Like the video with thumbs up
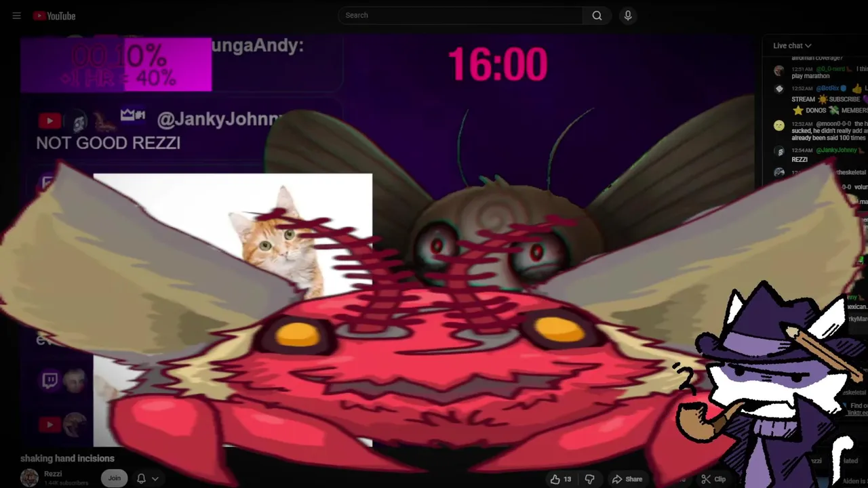Viewport: 868px width, 488px height. click(x=561, y=479)
